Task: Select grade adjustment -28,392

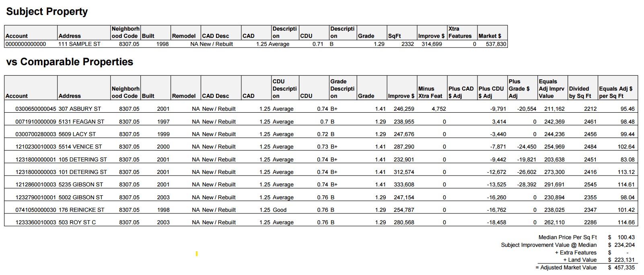Action: pyautogui.click(x=527, y=184)
